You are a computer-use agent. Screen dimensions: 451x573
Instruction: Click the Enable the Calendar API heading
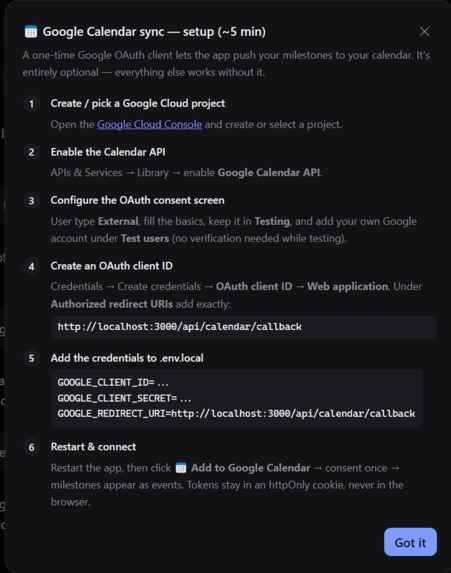click(x=108, y=152)
